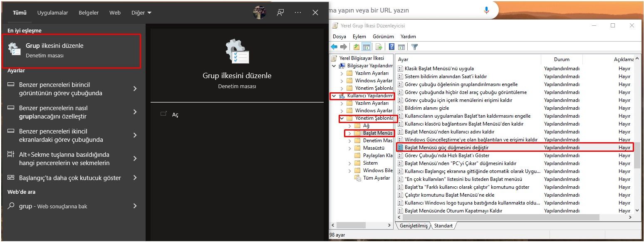Click the Export List toolbar icon
Image resolution: width=644 pixels, height=242 pixels.
(x=379, y=47)
